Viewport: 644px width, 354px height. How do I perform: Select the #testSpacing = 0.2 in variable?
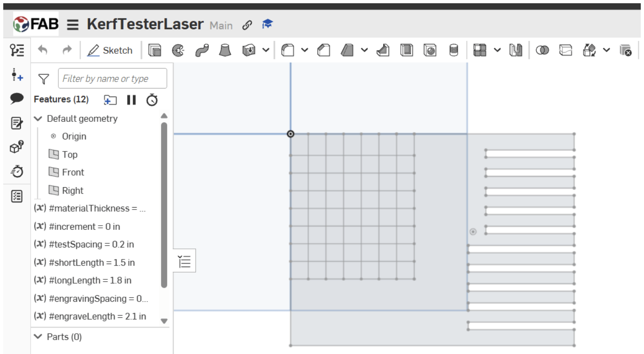click(84, 245)
